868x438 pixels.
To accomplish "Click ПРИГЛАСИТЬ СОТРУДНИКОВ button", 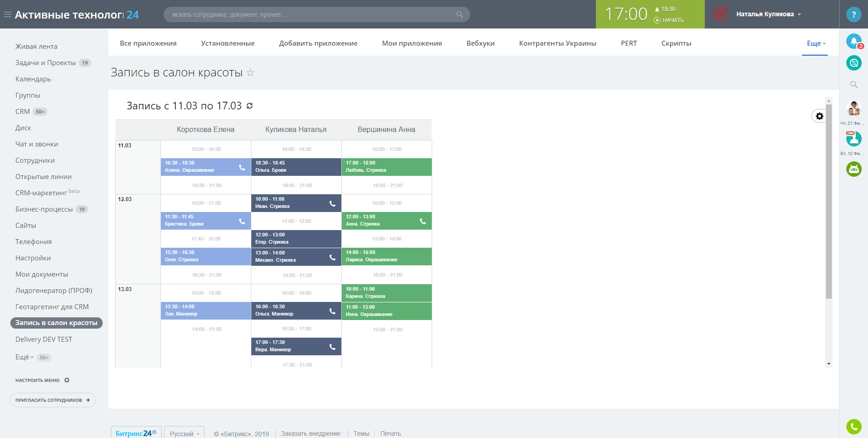I will point(53,400).
